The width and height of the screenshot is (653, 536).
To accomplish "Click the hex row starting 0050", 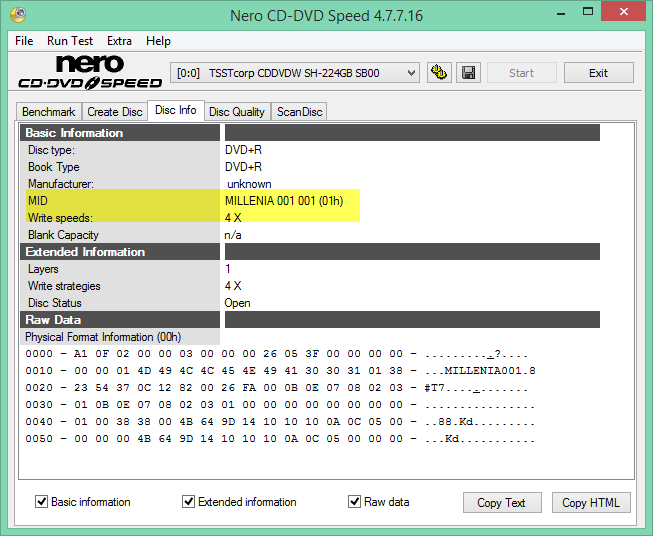I will point(280,439).
